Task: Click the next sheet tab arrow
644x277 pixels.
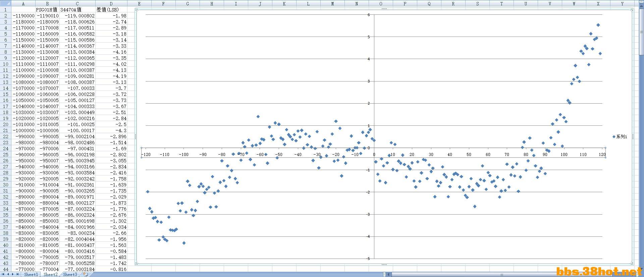Action: tap(13, 274)
